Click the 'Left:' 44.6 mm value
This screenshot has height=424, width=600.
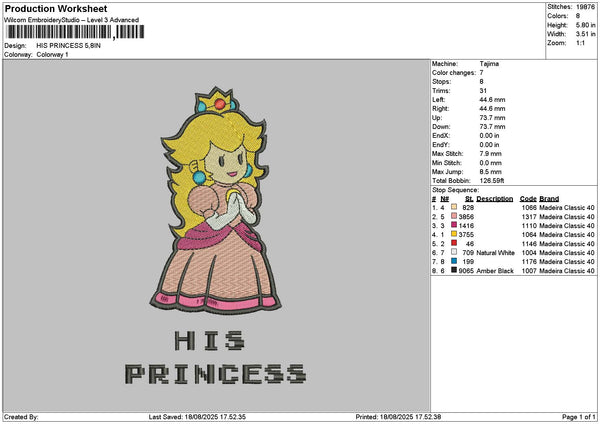[492, 99]
